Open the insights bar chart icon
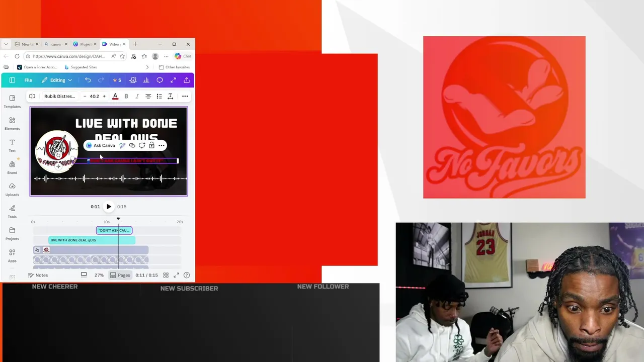 pos(146,80)
